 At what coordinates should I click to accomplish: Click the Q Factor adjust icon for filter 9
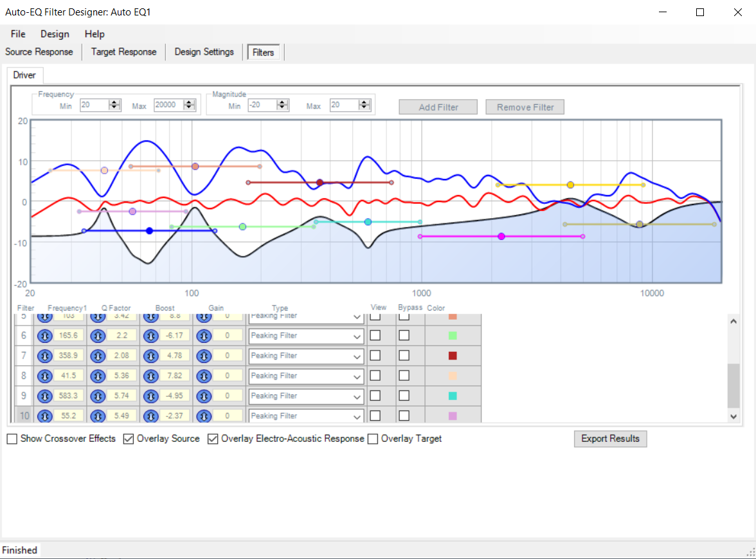pyautogui.click(x=98, y=396)
